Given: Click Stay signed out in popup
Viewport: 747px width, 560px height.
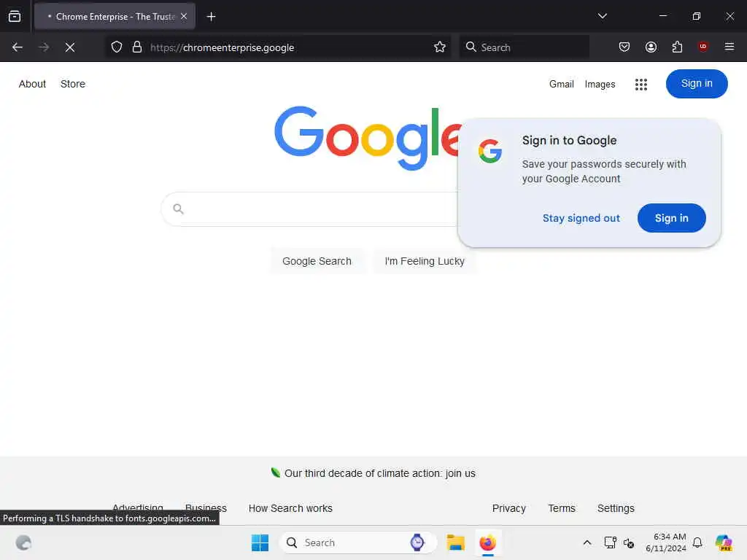Looking at the screenshot, I should (581, 218).
